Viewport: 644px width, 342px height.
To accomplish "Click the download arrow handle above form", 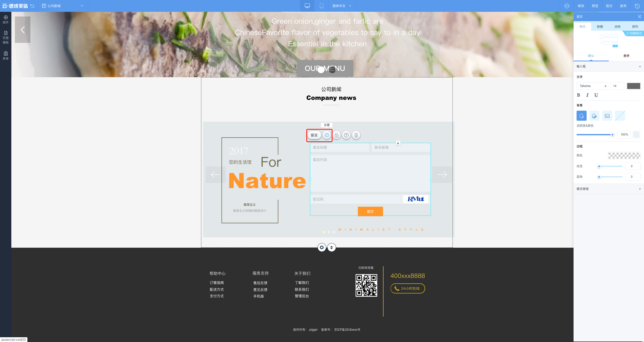I will pos(398,143).
